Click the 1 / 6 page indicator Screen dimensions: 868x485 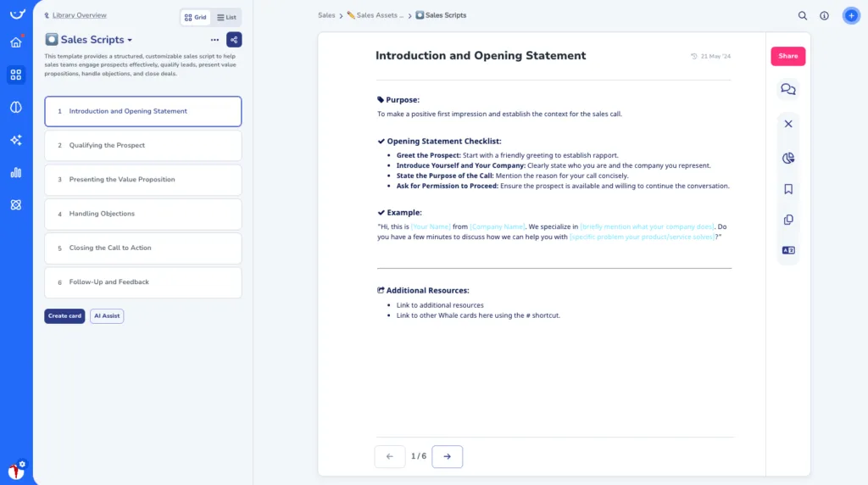[x=419, y=457]
